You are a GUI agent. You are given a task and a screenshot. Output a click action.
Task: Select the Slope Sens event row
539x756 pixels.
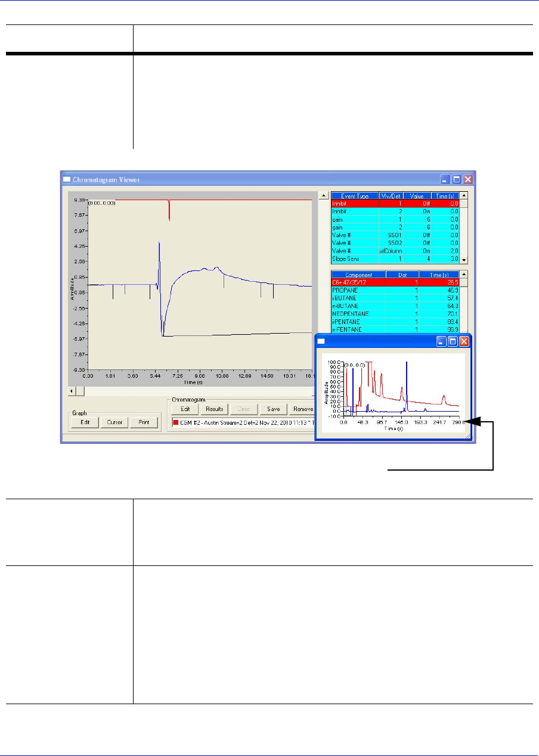pyautogui.click(x=395, y=259)
